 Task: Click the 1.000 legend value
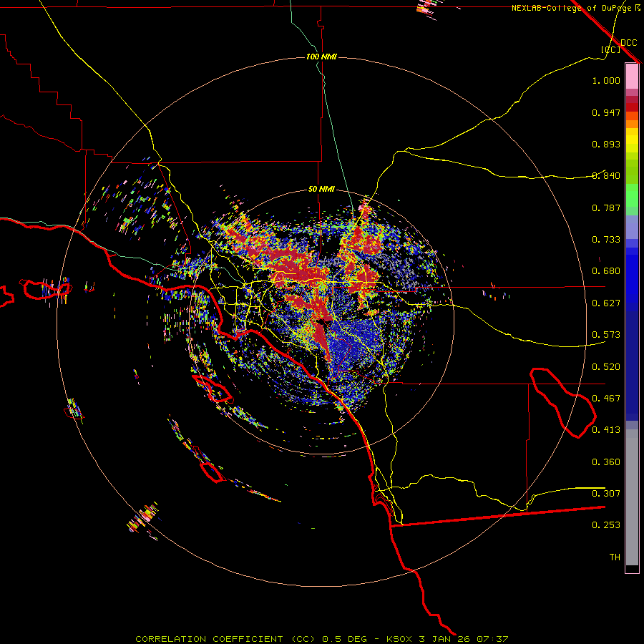tap(606, 80)
